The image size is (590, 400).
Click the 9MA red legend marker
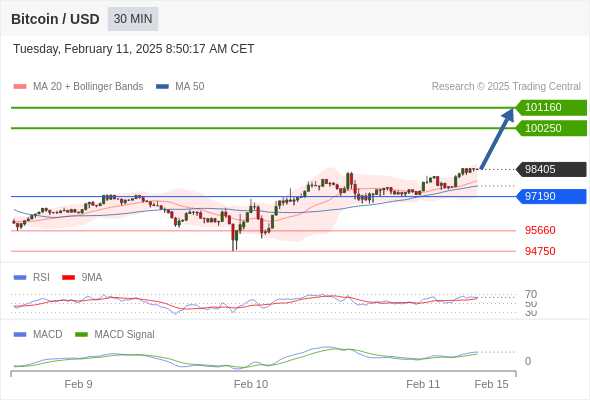(x=68, y=278)
